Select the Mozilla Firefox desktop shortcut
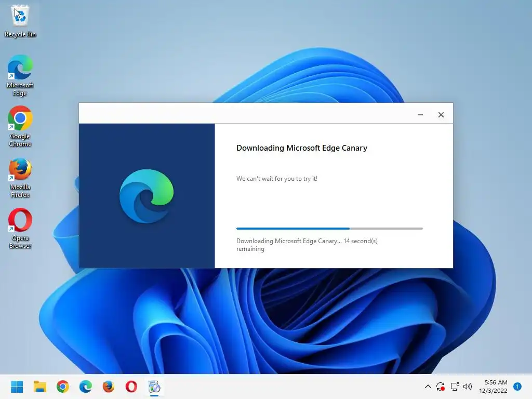Viewport: 532px width, 399px height. (x=20, y=178)
